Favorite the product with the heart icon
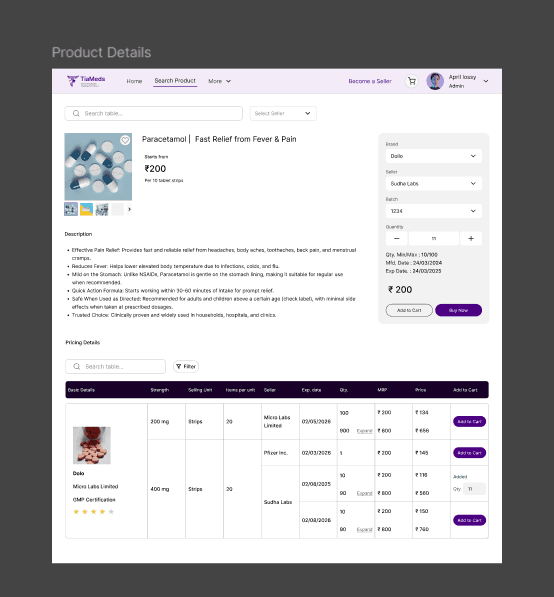 pos(125,140)
